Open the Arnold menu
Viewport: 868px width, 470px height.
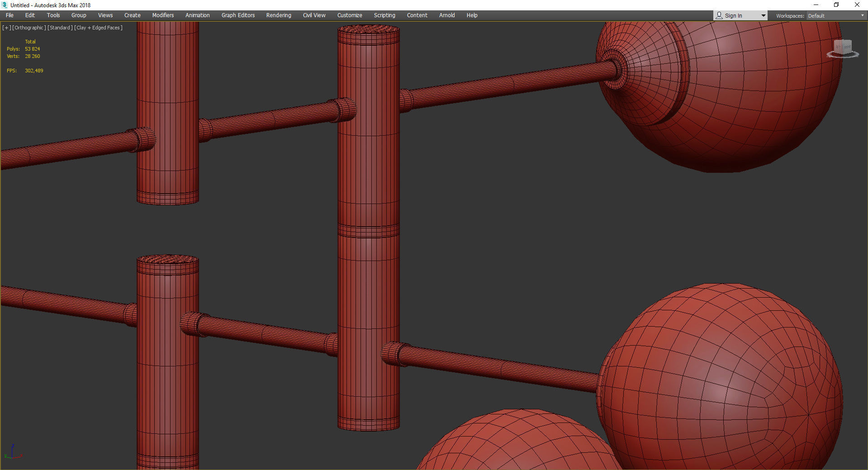click(x=447, y=15)
